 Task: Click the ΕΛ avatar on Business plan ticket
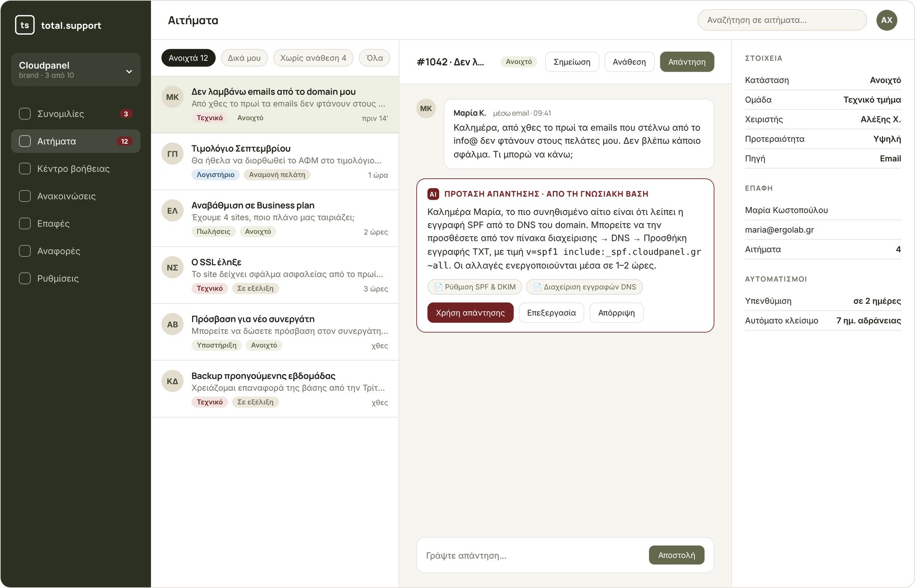[172, 211]
